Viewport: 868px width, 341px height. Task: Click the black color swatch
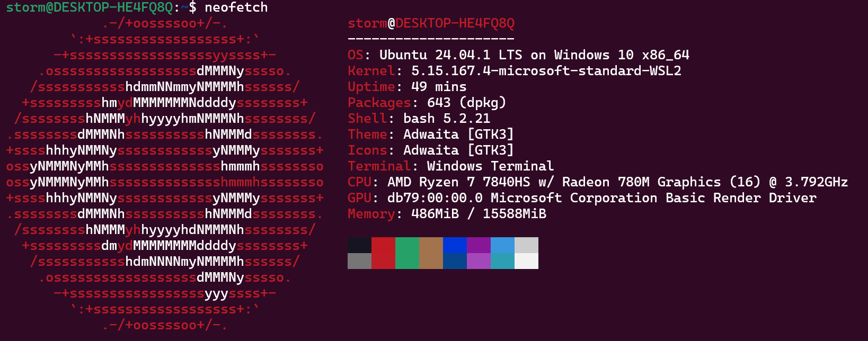click(x=359, y=245)
